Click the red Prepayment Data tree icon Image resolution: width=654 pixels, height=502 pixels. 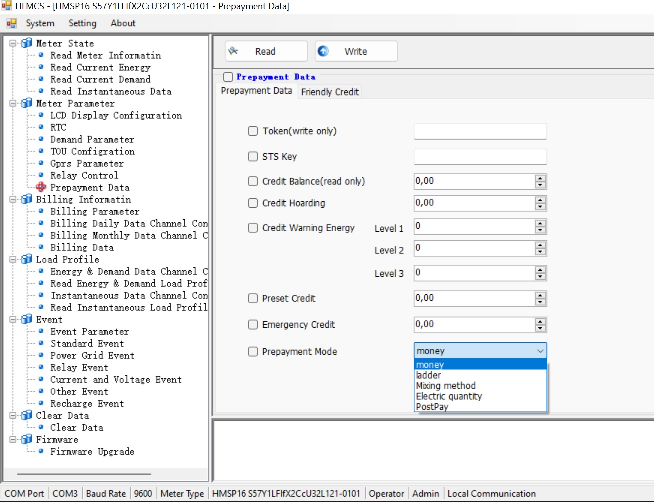point(41,187)
